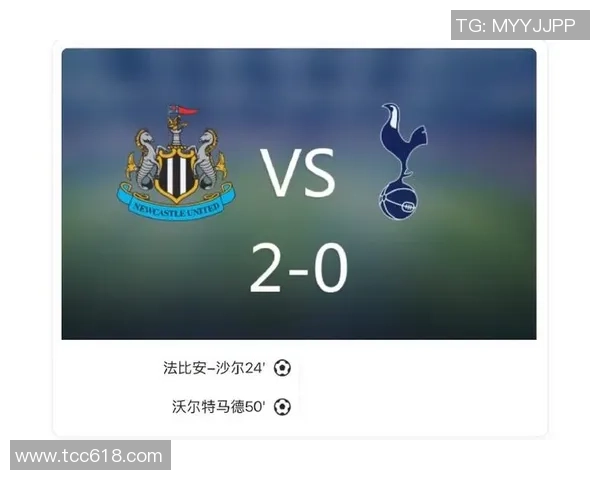The image size is (600, 480).
Task: Click the TG: MYYJJPP label
Action: (520, 25)
